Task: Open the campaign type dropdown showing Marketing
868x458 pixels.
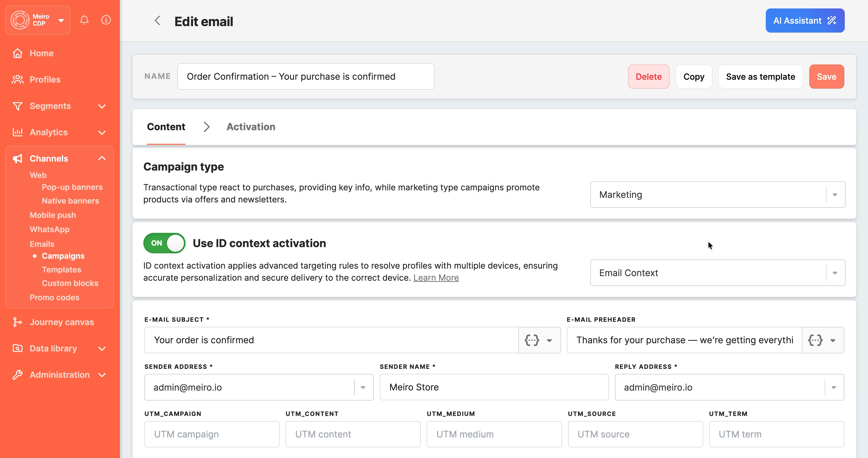Action: (x=835, y=194)
